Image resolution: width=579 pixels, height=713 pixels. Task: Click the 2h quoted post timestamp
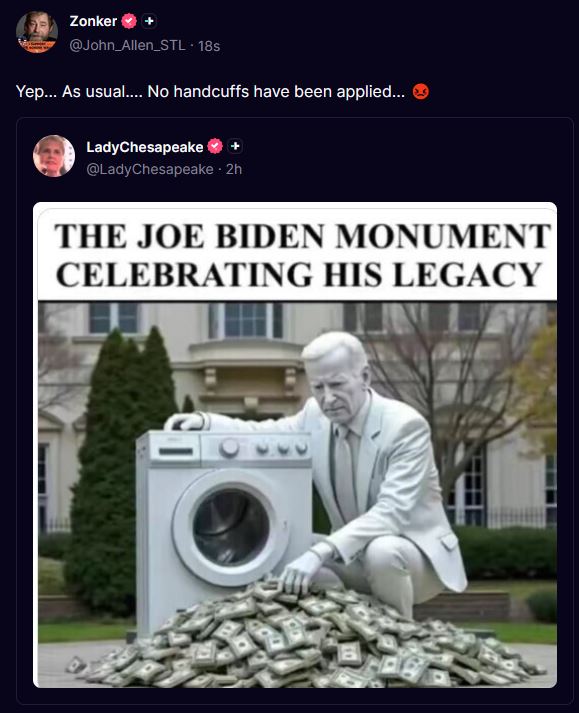234,169
